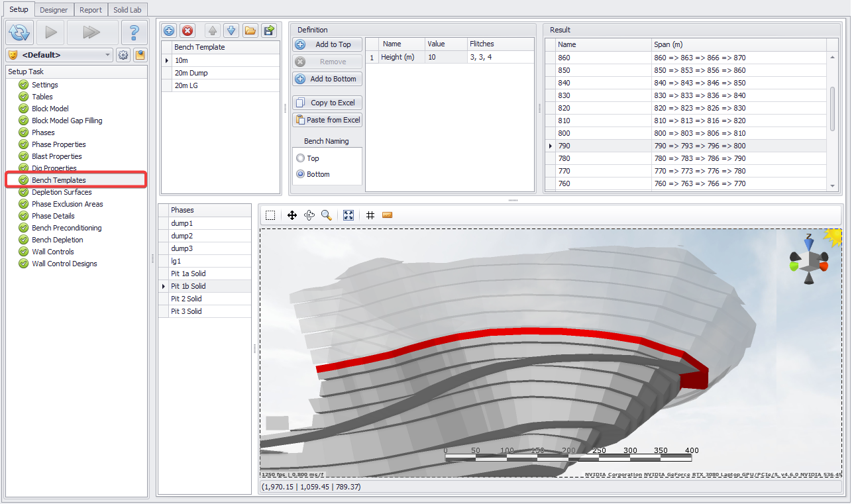Select the rotate view tool in viewport
Screen dimensions: 854x504
pos(309,215)
